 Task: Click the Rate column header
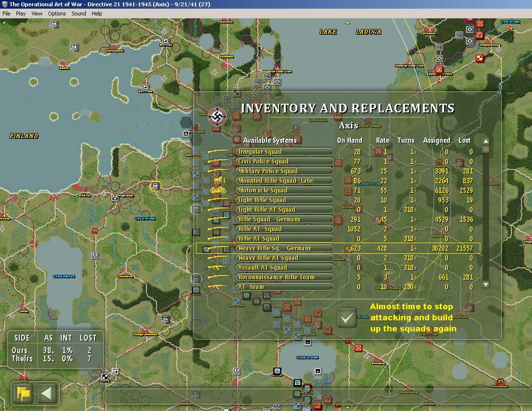(382, 140)
